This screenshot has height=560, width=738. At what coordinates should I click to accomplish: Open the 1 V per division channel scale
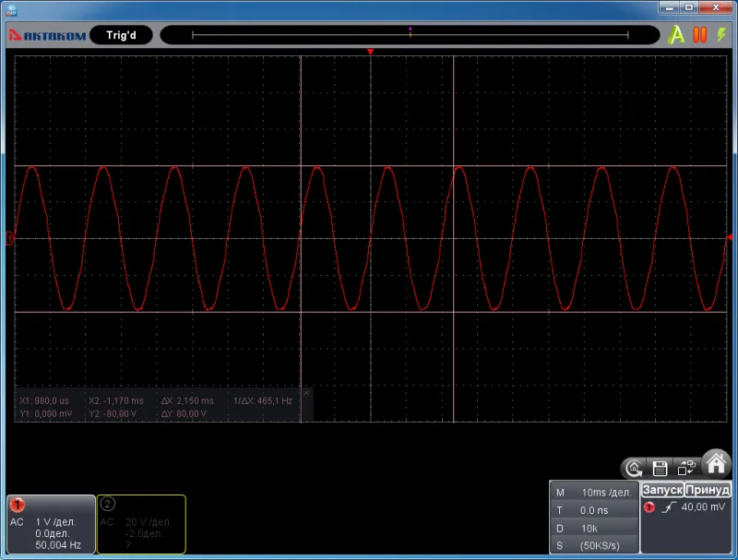coord(55,522)
